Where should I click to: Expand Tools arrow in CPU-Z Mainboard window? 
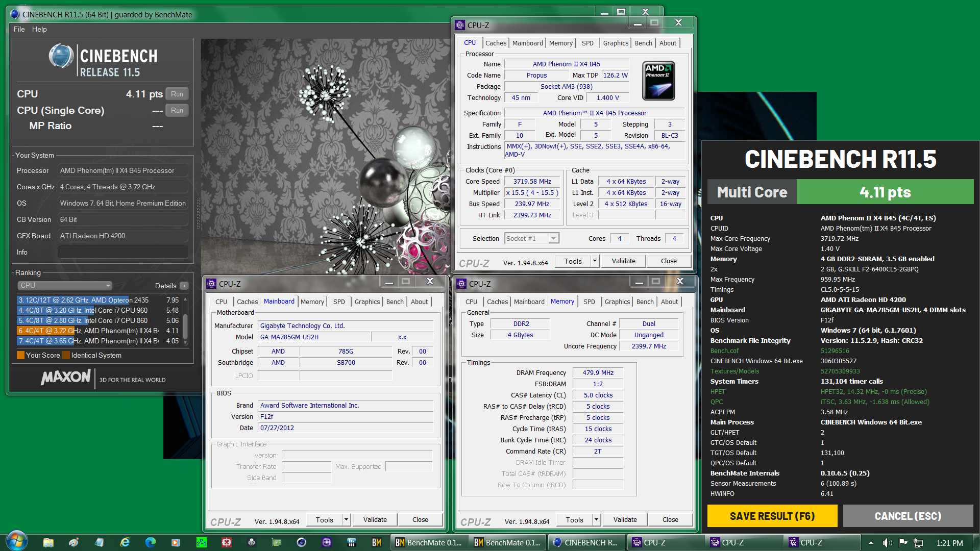[346, 519]
